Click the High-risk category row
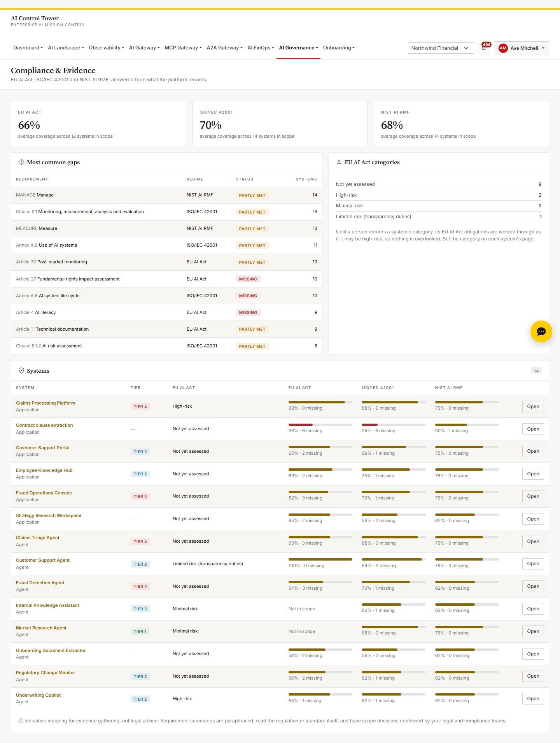The height and width of the screenshot is (743, 560). tap(439, 195)
